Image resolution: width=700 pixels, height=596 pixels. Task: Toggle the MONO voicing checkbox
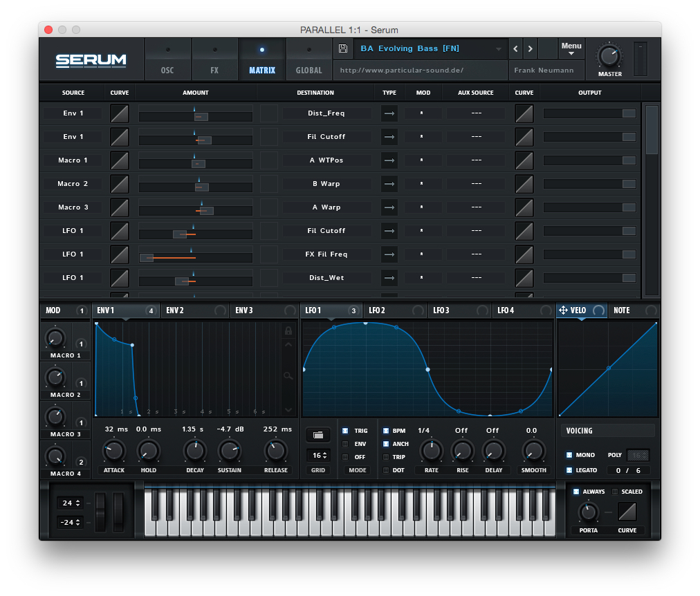(x=569, y=455)
